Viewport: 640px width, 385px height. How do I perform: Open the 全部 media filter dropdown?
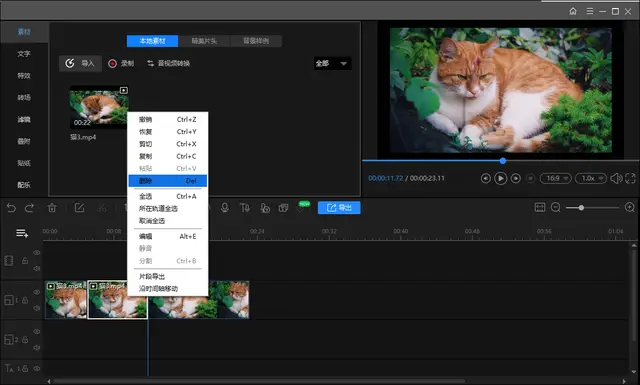(332, 63)
